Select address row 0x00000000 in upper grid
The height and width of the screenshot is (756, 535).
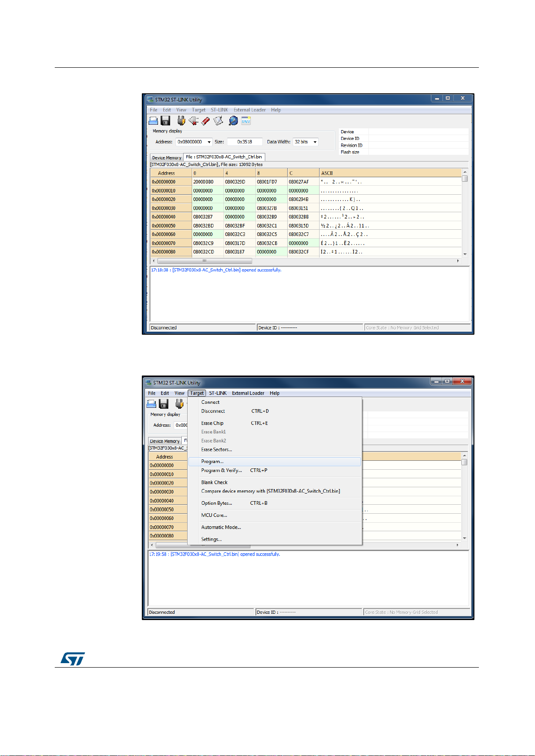(171, 182)
